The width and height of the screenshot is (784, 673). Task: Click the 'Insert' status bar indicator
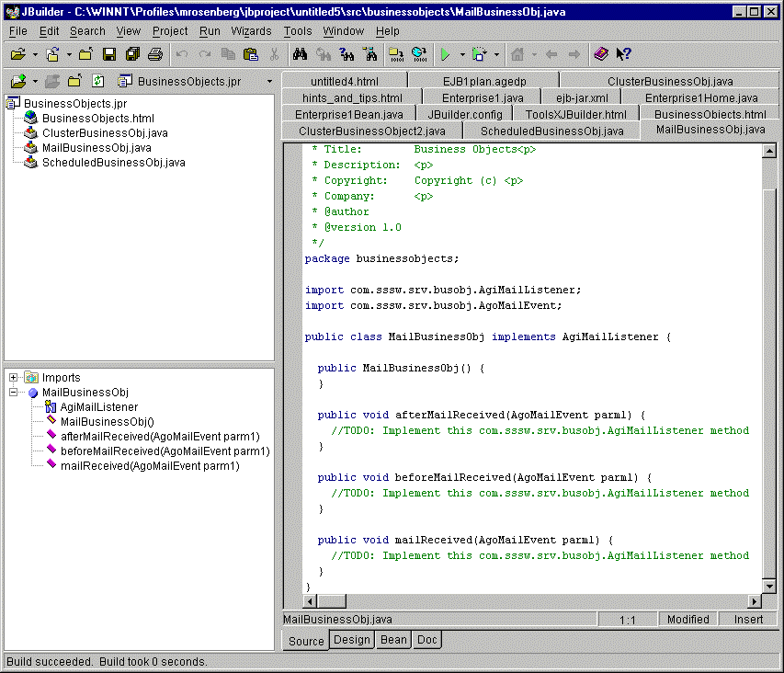[748, 620]
